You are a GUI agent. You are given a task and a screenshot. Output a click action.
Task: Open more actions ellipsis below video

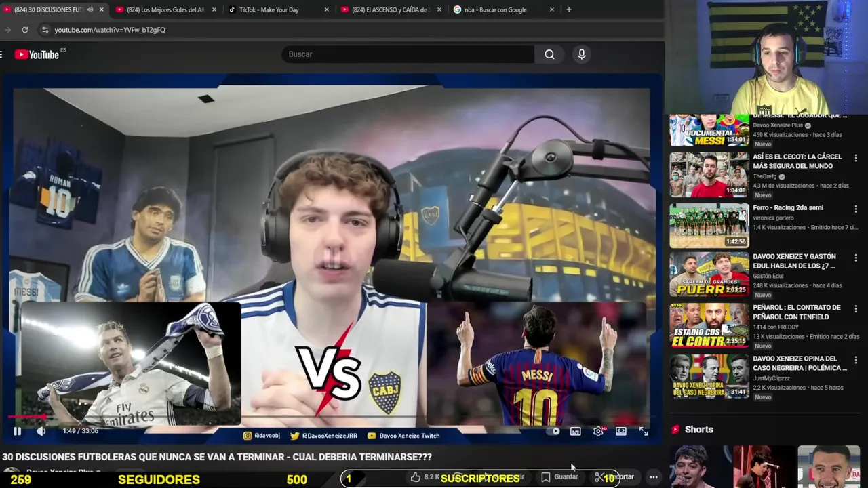[654, 477]
